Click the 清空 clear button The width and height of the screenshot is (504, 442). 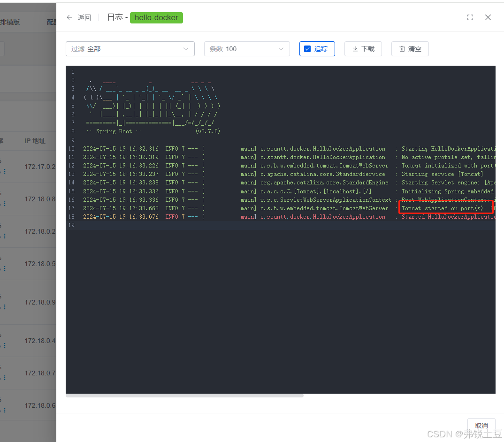click(410, 49)
